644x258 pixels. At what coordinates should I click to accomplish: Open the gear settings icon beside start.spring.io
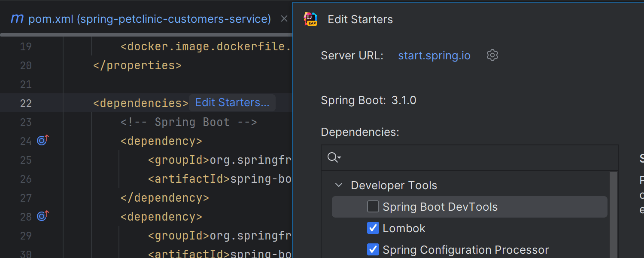tap(492, 55)
